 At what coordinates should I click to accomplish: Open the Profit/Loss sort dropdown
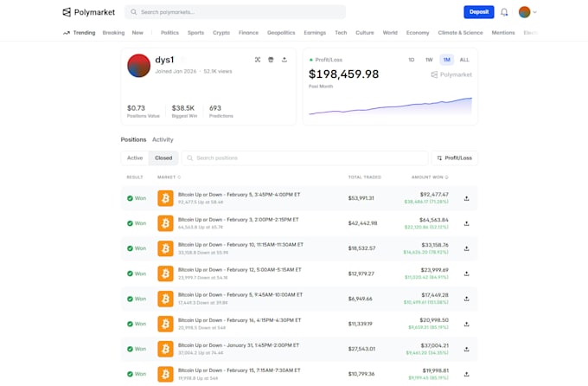(x=455, y=158)
